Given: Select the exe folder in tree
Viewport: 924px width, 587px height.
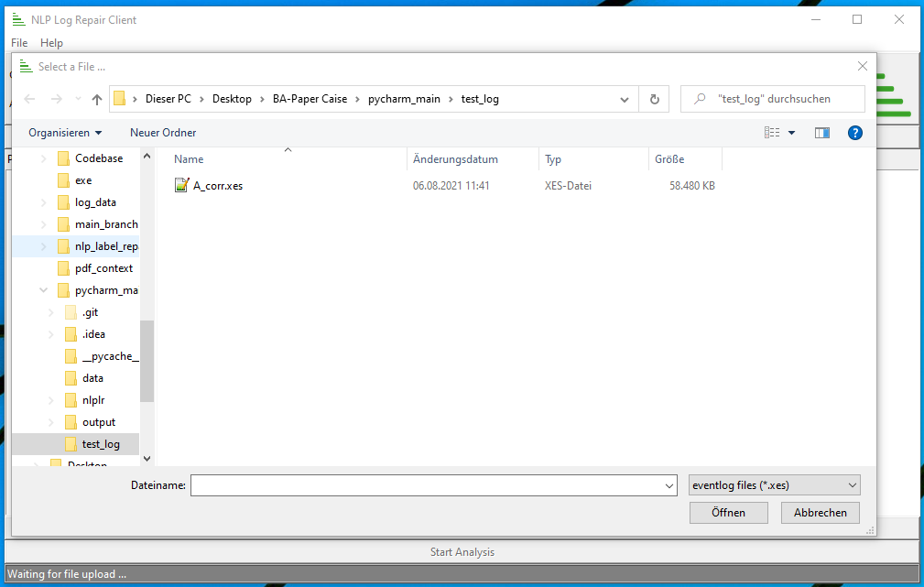Looking at the screenshot, I should pyautogui.click(x=75, y=180).
